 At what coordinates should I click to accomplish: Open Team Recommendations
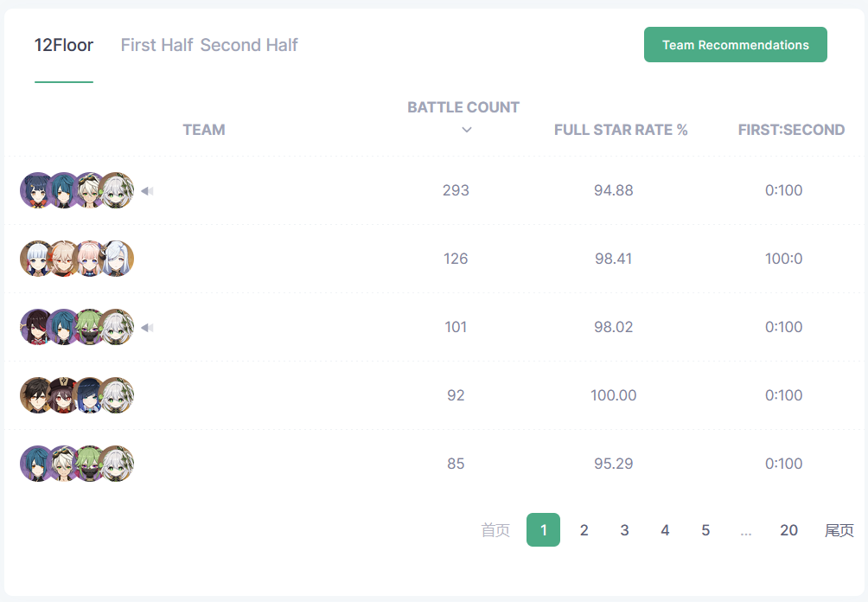[735, 45]
